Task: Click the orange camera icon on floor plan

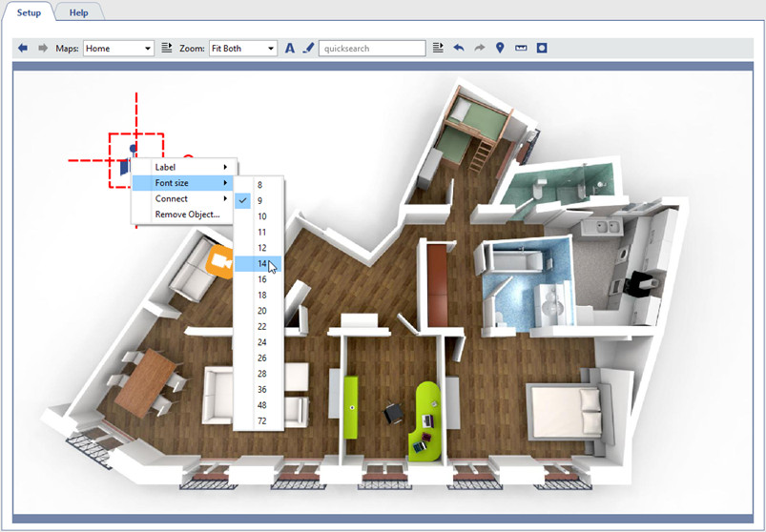Action: (221, 259)
